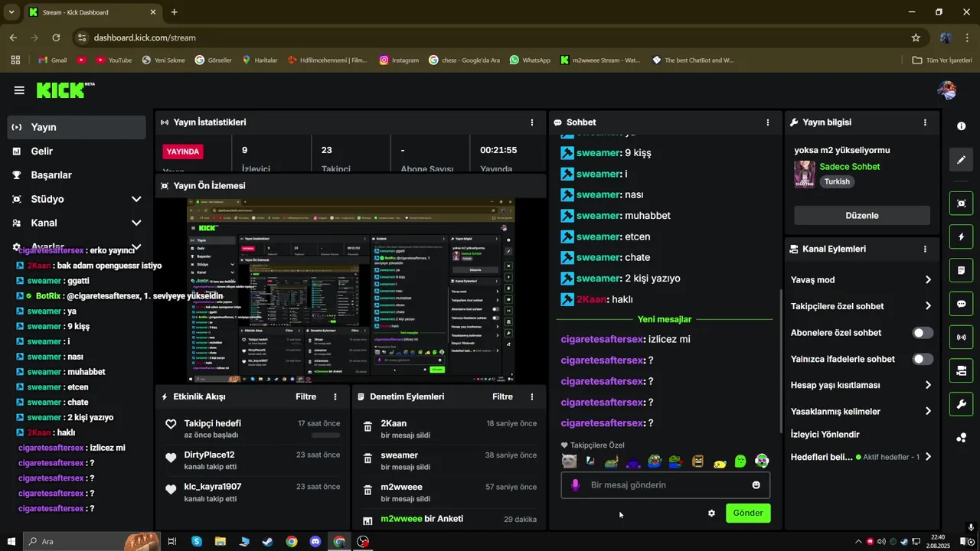Open the emoji picker smiley in chat input
The height and width of the screenshot is (551, 980).
[x=756, y=485]
